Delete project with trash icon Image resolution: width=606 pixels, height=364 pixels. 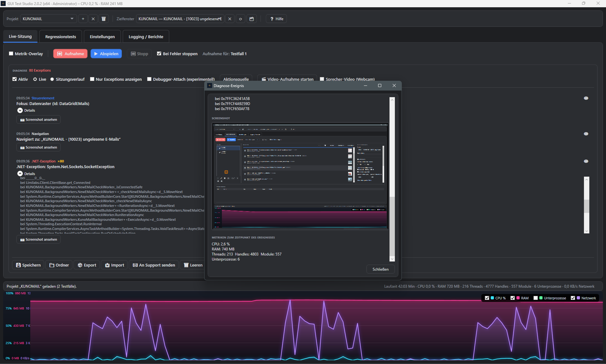click(x=104, y=19)
